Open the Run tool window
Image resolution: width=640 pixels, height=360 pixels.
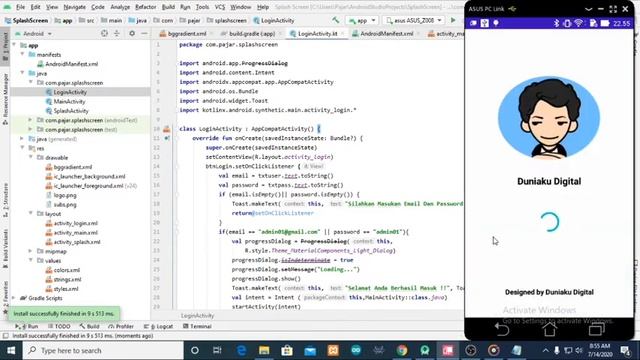[x=27, y=326]
